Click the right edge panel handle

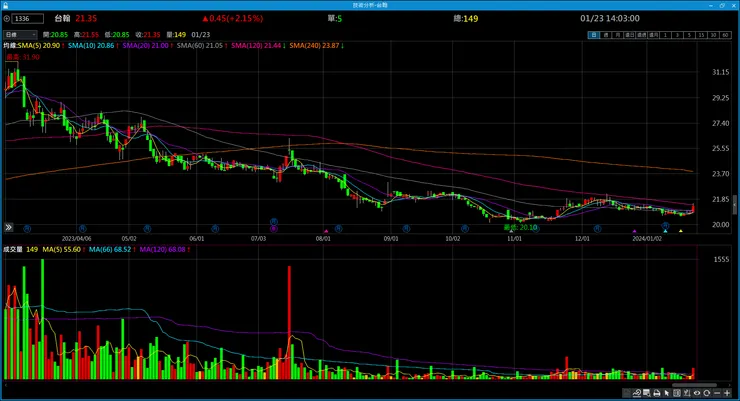click(735, 206)
